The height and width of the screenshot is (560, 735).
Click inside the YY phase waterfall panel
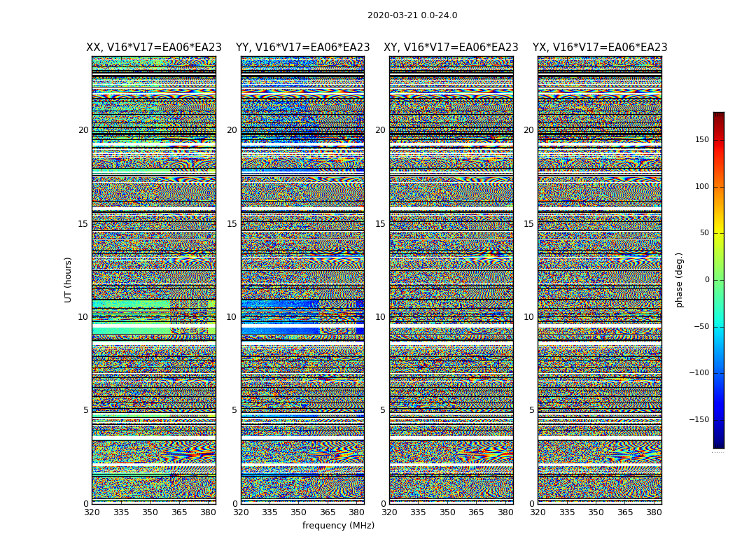click(x=303, y=280)
